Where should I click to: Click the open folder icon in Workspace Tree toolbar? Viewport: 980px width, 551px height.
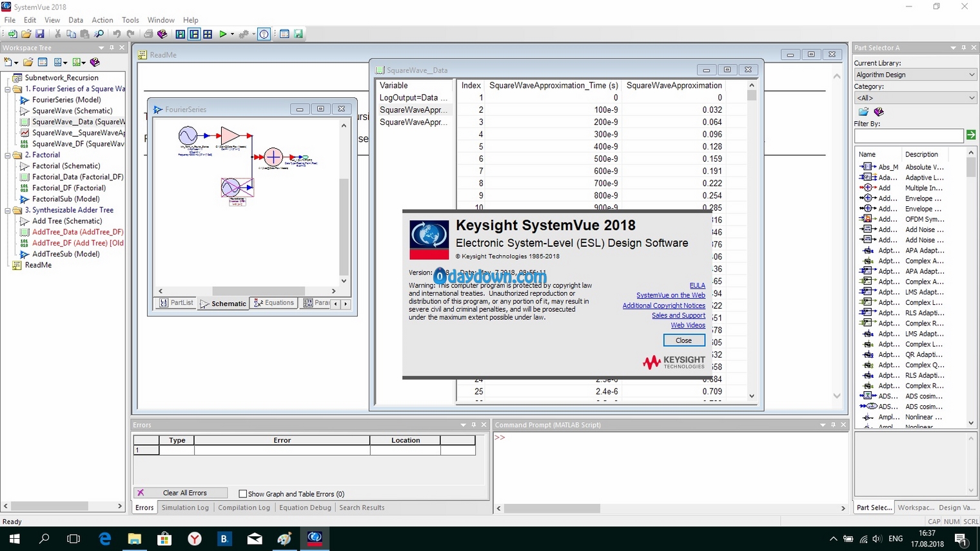pyautogui.click(x=28, y=62)
